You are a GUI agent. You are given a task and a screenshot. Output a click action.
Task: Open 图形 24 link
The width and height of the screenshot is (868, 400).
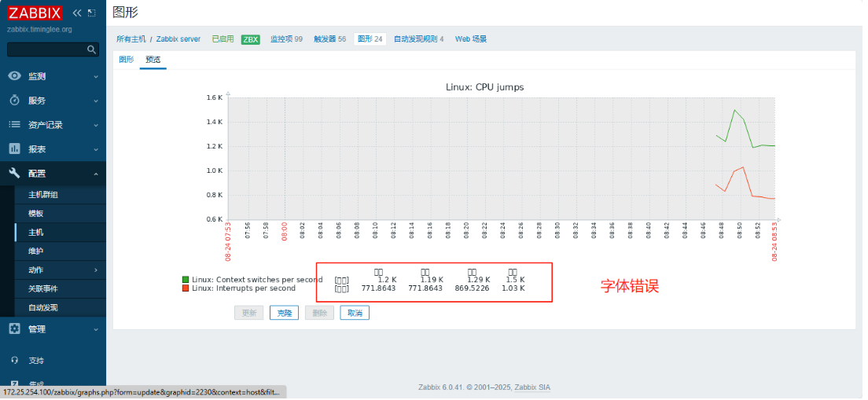click(370, 39)
